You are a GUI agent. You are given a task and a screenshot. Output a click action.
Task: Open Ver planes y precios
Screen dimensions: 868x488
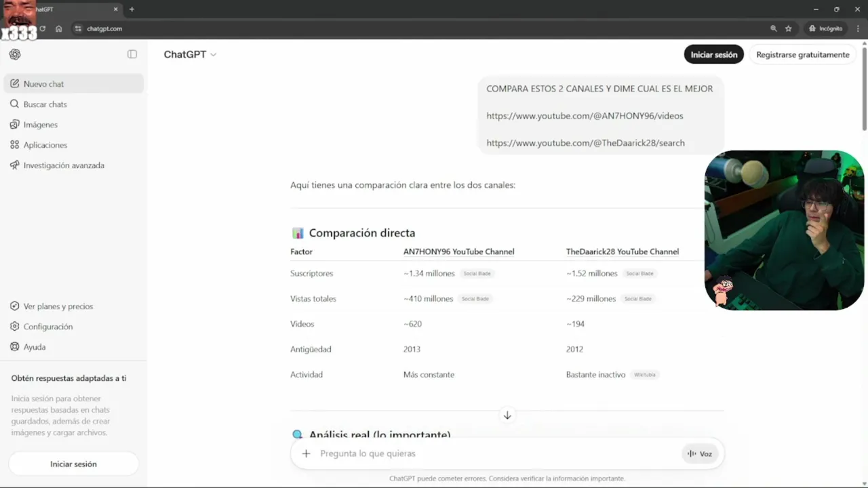(x=58, y=306)
